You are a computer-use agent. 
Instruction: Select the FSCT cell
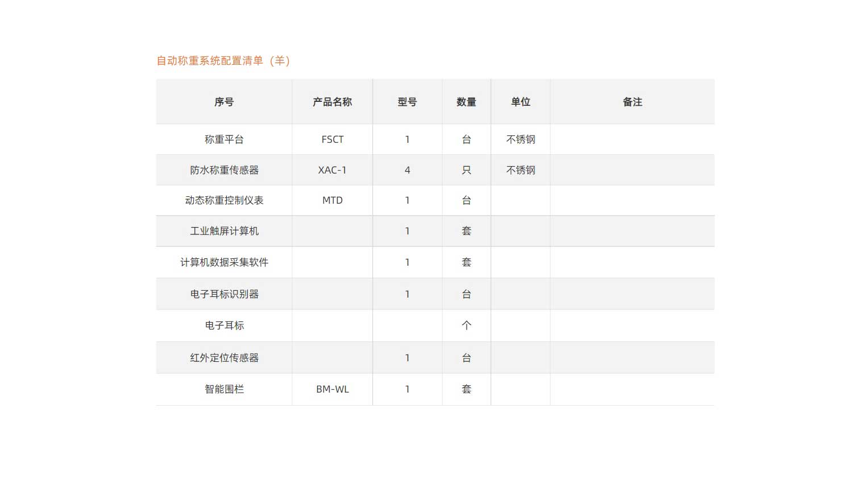click(x=332, y=139)
